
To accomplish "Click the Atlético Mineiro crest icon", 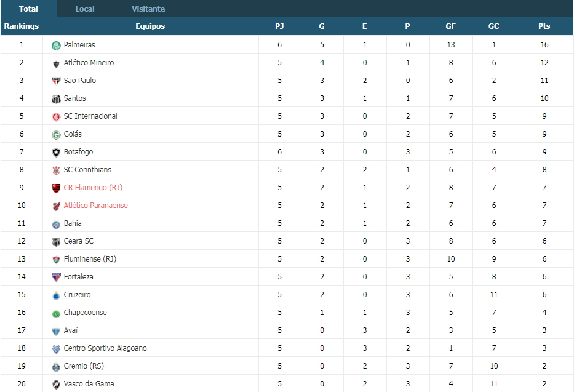I will (56, 63).
